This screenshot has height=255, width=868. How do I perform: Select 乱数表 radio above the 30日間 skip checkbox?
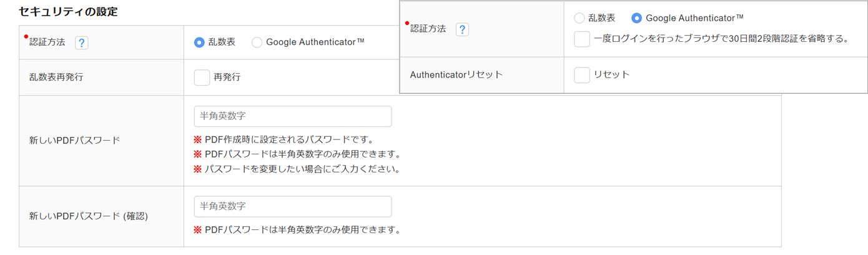(579, 18)
